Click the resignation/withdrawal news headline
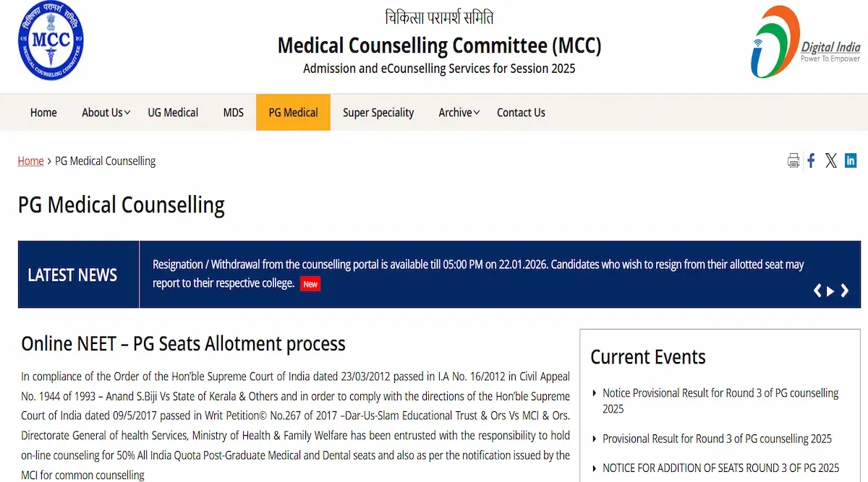This screenshot has width=868, height=482. tap(477, 265)
